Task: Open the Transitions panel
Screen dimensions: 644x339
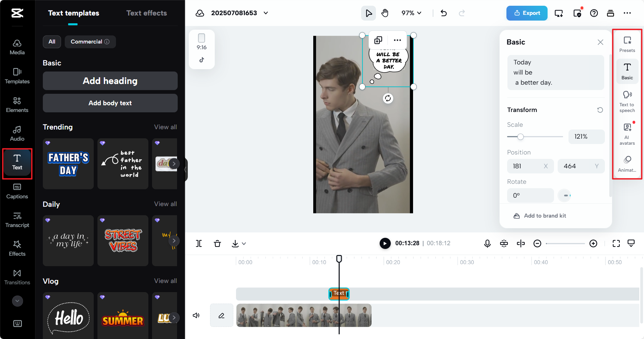Action: click(17, 277)
